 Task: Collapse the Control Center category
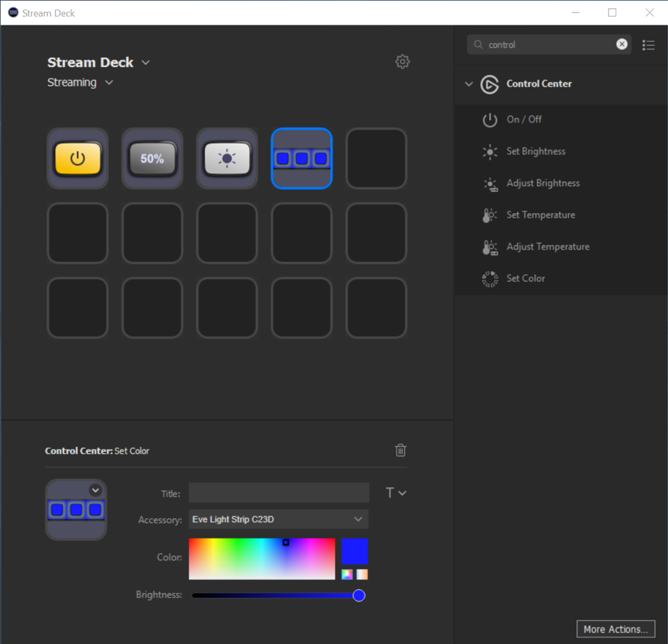point(469,84)
